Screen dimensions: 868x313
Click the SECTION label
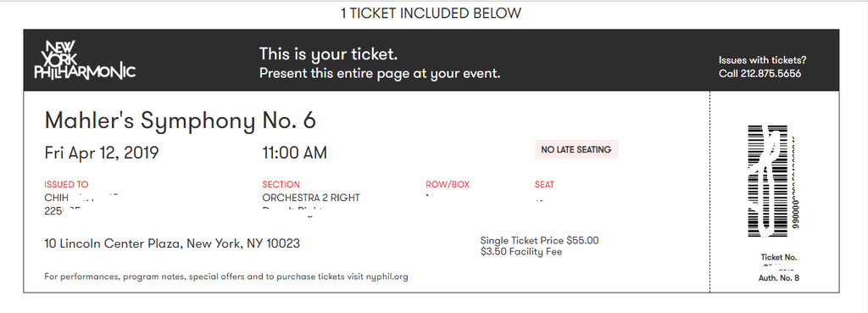click(x=281, y=184)
